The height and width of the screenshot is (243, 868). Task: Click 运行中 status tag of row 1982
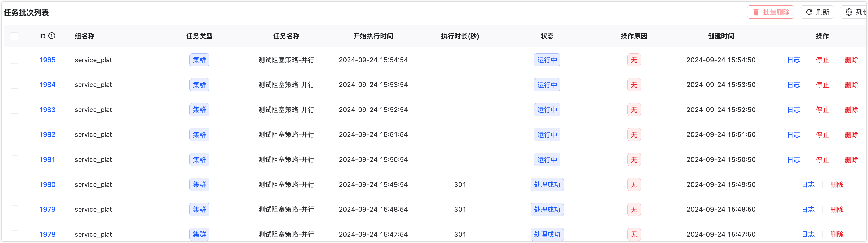coord(547,134)
